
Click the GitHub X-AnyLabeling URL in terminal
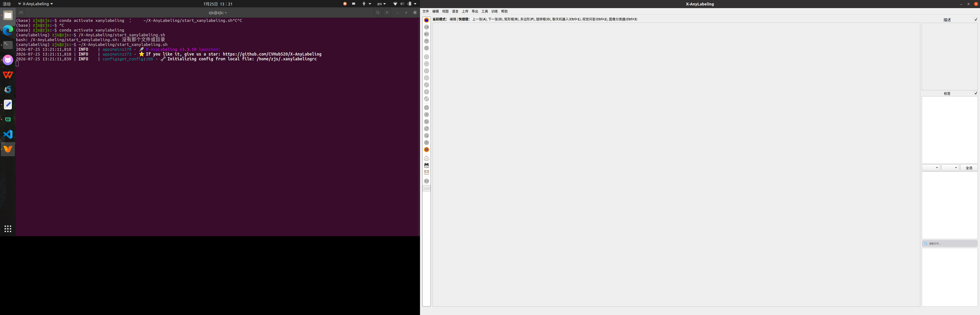[x=272, y=54]
